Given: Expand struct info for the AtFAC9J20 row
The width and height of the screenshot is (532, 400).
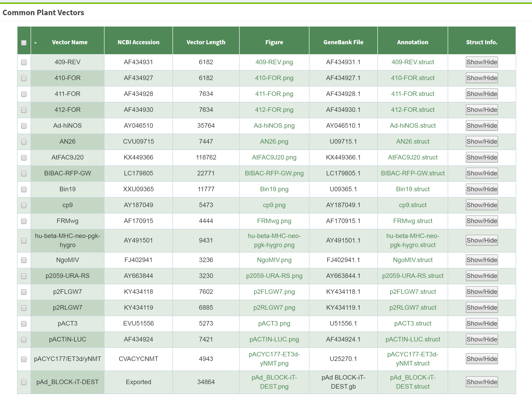Looking at the screenshot, I should 481,157.
